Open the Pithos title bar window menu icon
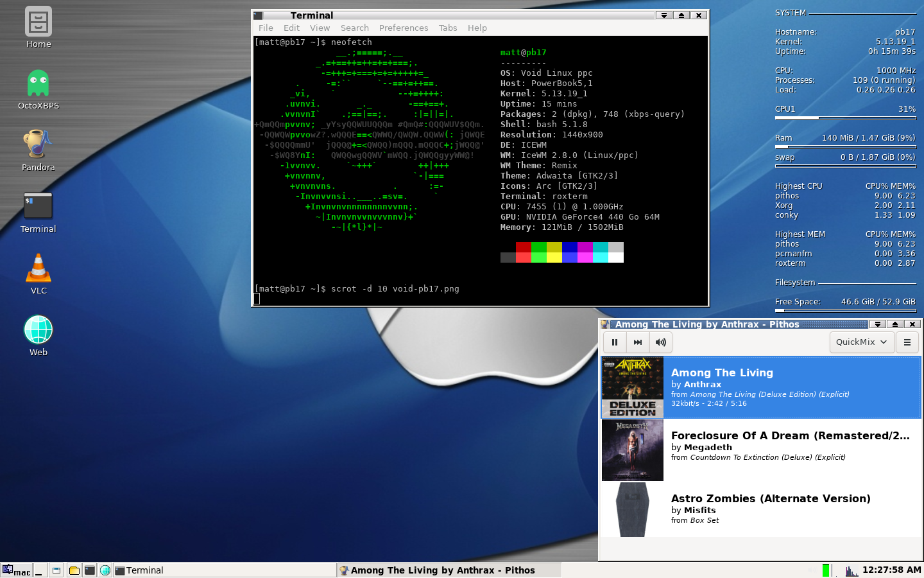924x578 pixels. tap(606, 324)
